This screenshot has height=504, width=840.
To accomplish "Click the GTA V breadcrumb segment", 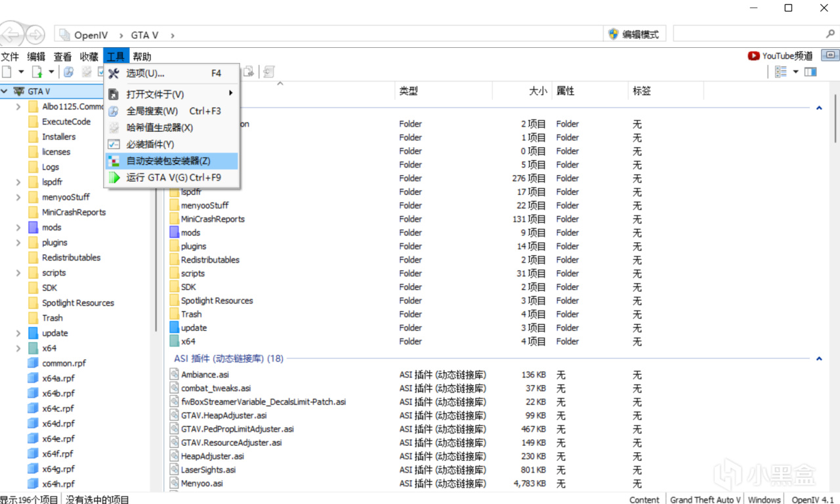I will click(x=144, y=35).
